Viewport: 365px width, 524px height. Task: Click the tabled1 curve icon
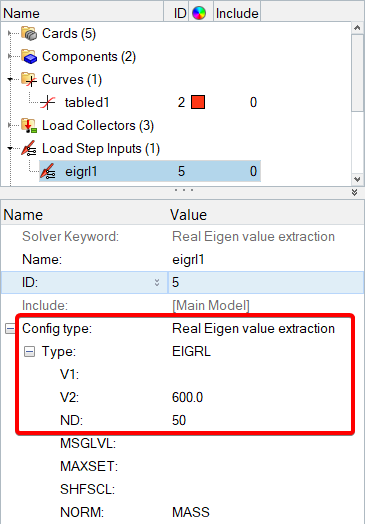click(x=47, y=103)
